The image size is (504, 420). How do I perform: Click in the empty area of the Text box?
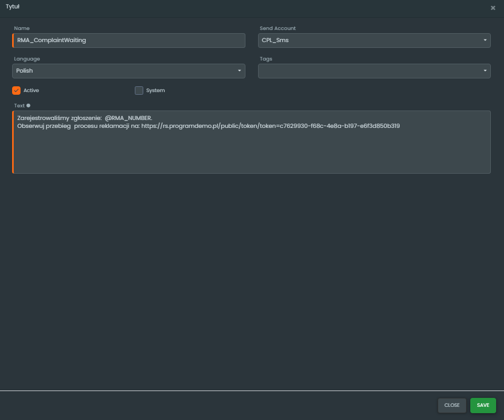coord(251,153)
